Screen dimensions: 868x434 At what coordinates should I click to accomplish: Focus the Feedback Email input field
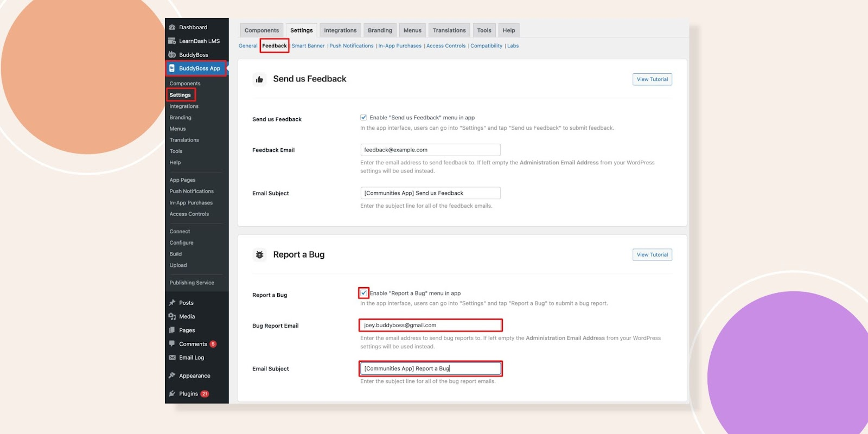click(430, 150)
